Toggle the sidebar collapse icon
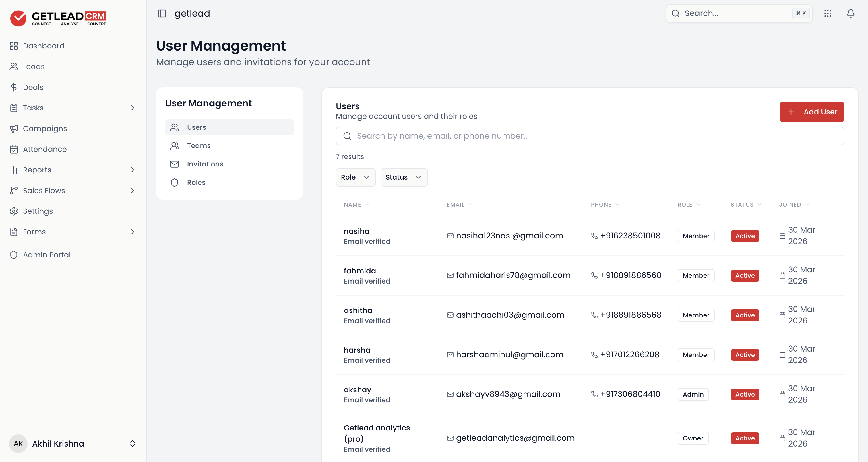This screenshot has height=462, width=868. pos(162,13)
